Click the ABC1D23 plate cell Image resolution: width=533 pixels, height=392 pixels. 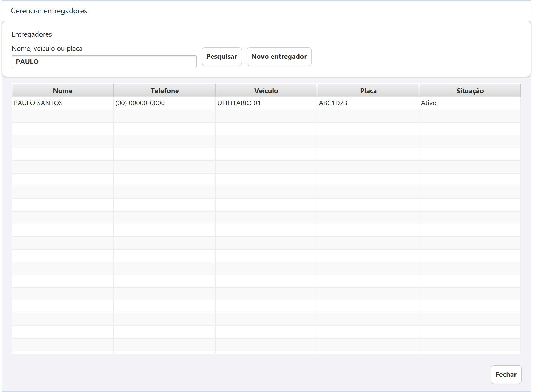click(368, 103)
